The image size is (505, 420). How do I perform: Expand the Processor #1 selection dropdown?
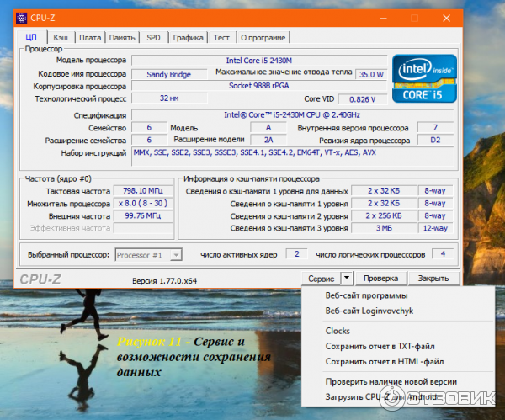pyautogui.click(x=175, y=254)
